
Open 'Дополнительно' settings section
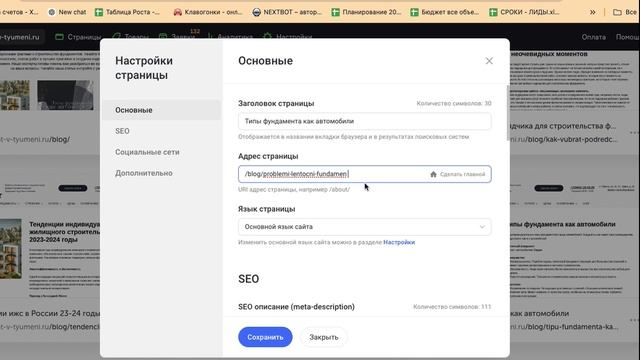144,173
